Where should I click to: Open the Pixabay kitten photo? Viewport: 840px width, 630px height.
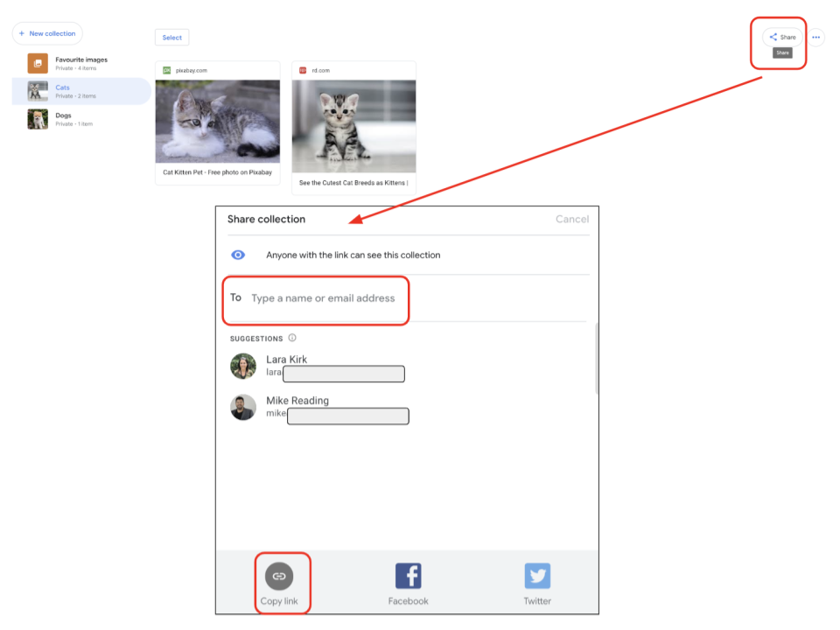coord(218,122)
